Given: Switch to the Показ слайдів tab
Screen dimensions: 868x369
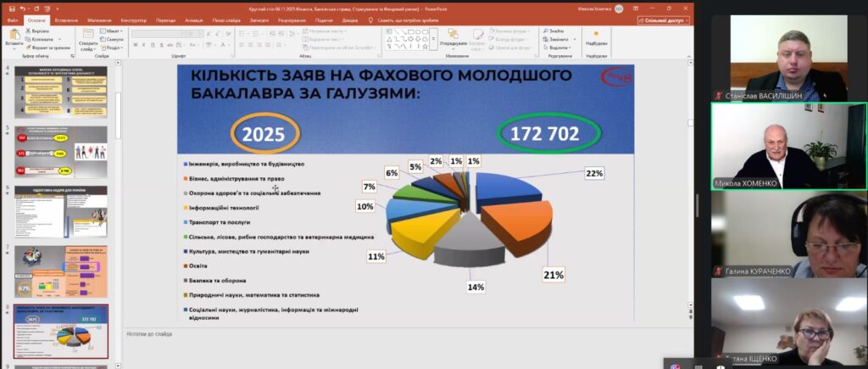Looking at the screenshot, I should [x=226, y=20].
